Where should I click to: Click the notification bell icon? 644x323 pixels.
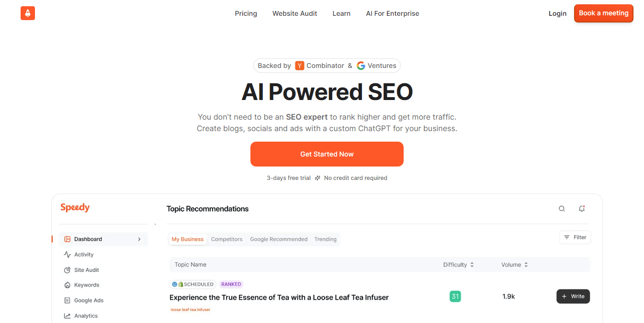click(582, 209)
